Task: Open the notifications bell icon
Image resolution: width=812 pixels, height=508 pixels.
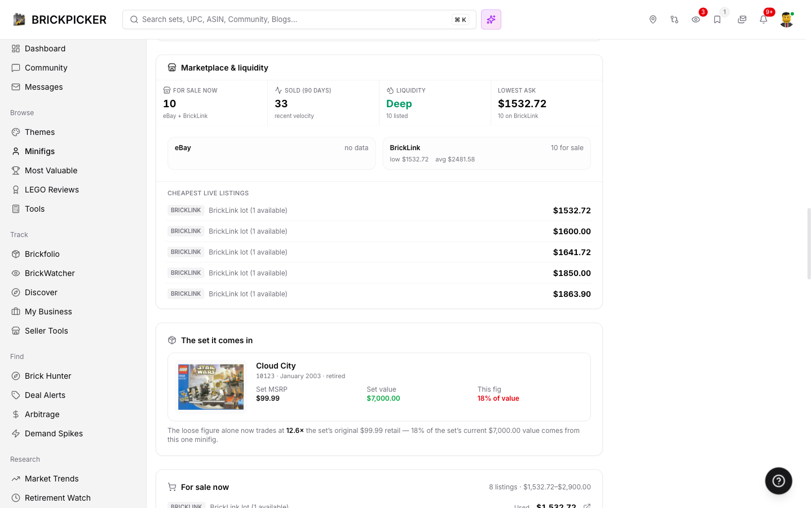Action: pyautogui.click(x=764, y=20)
